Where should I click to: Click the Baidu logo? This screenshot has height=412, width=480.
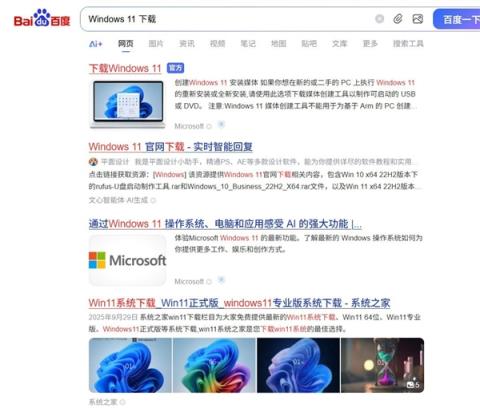click(42, 18)
